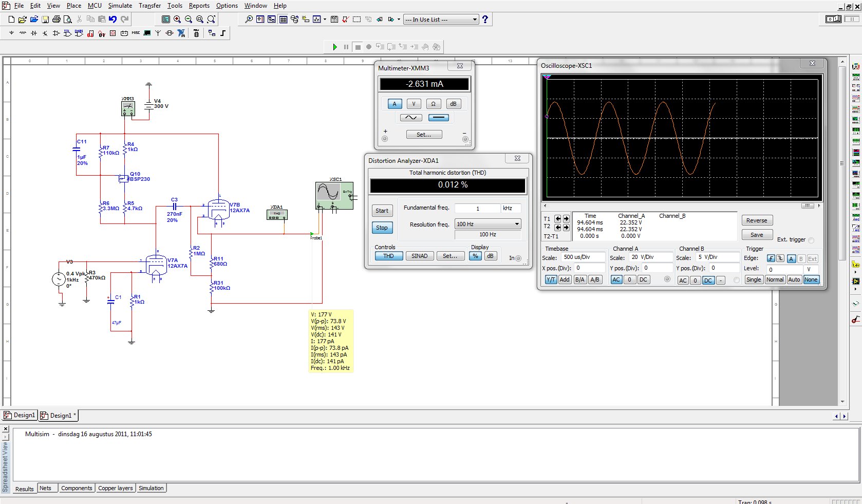Place a Source component
Image resolution: width=862 pixels, height=504 pixels.
point(11,33)
